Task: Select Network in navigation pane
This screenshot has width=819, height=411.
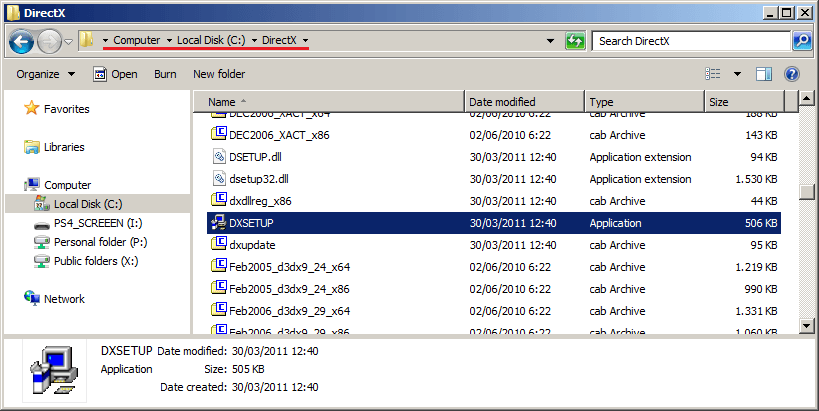Action: coord(64,299)
